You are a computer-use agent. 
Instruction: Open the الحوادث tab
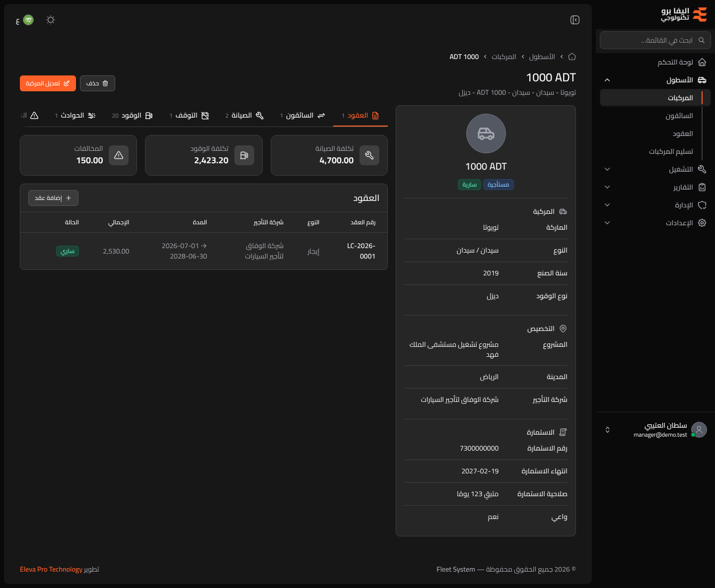click(x=75, y=116)
